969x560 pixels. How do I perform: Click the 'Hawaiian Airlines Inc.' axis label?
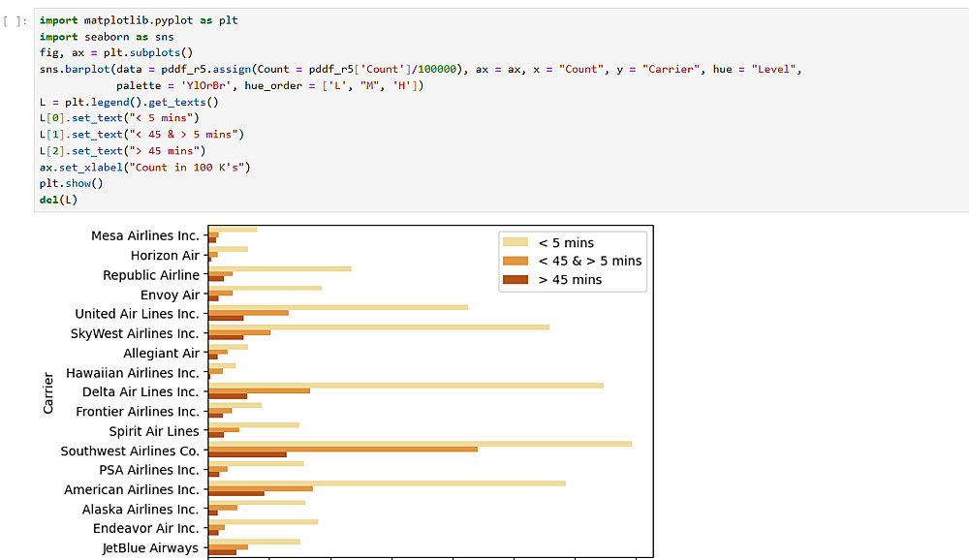133,373
